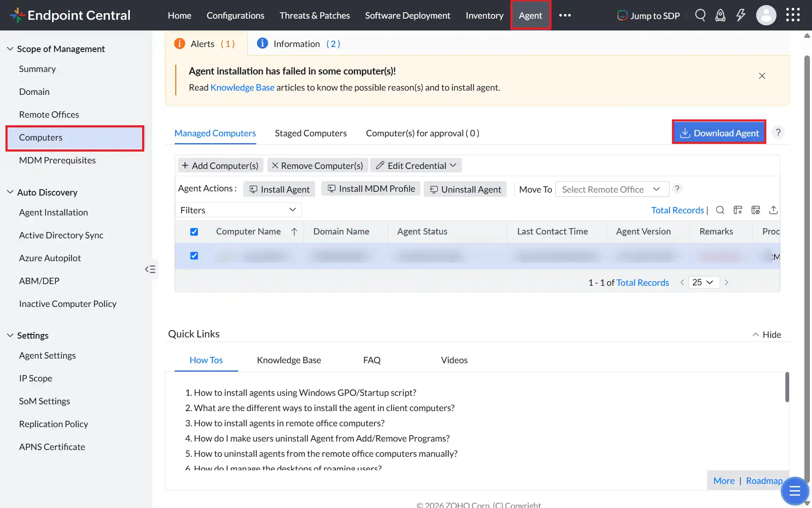The width and height of the screenshot is (812, 508).
Task: Open the Roadmap link
Action: click(x=764, y=481)
